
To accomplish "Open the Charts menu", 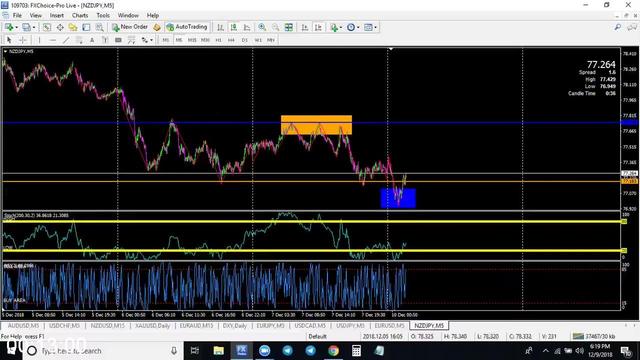I will (80, 15).
